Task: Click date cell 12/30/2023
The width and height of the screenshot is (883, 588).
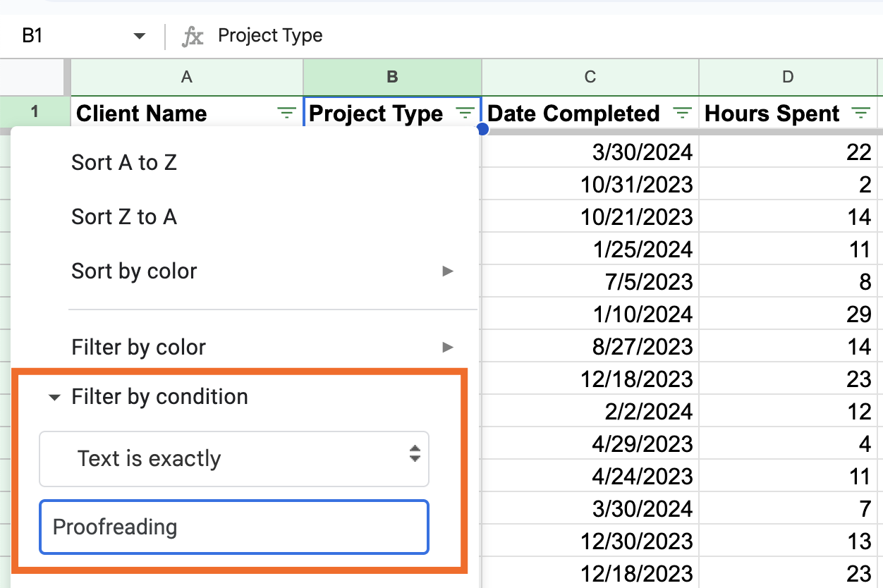Action: pos(590,541)
